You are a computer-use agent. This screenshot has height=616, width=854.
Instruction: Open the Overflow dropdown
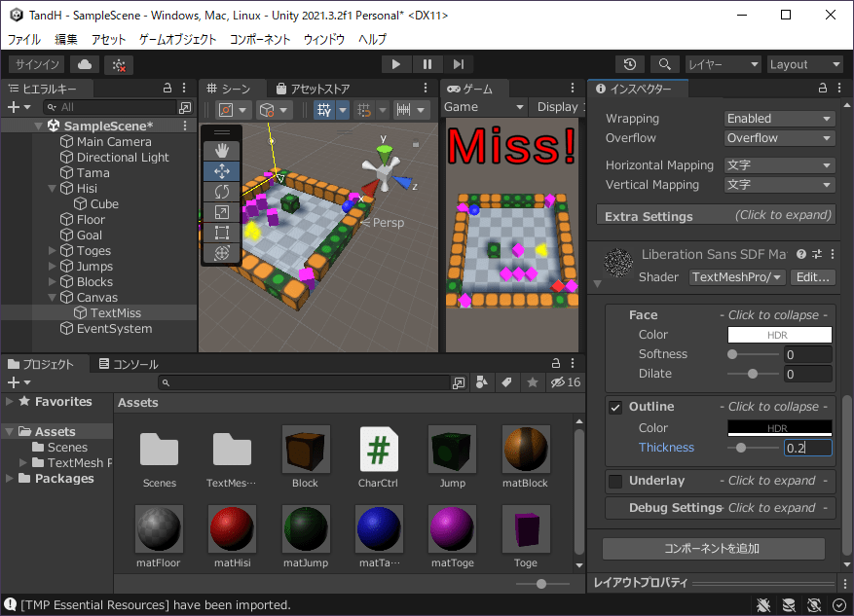coord(779,138)
